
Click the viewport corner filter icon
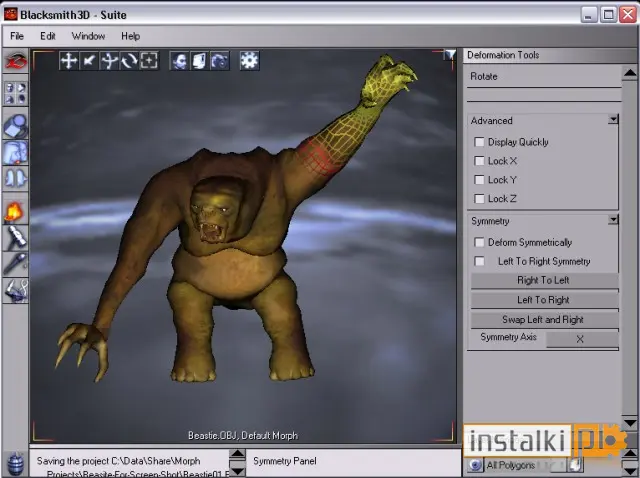coord(450,55)
